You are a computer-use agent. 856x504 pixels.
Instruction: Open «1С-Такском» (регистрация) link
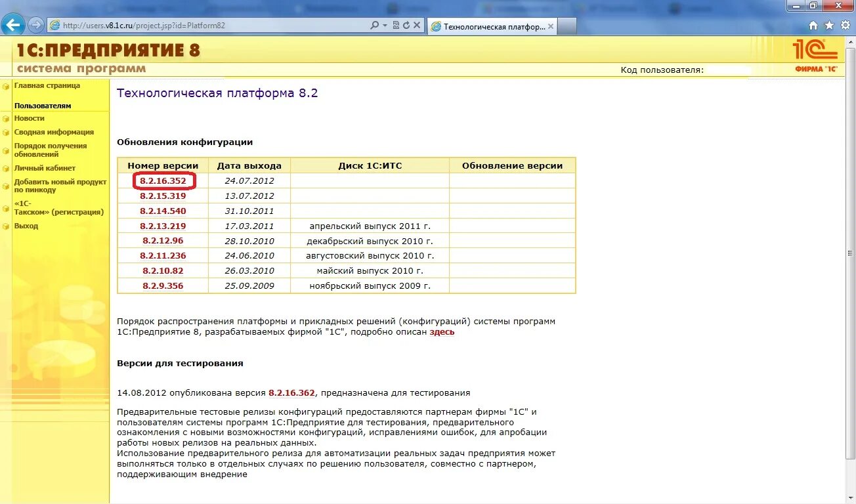59,207
